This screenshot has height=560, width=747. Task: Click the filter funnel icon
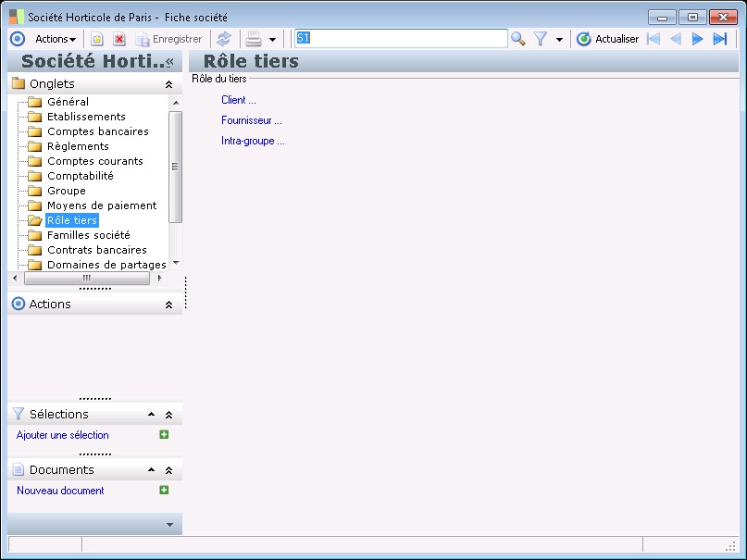click(x=541, y=39)
